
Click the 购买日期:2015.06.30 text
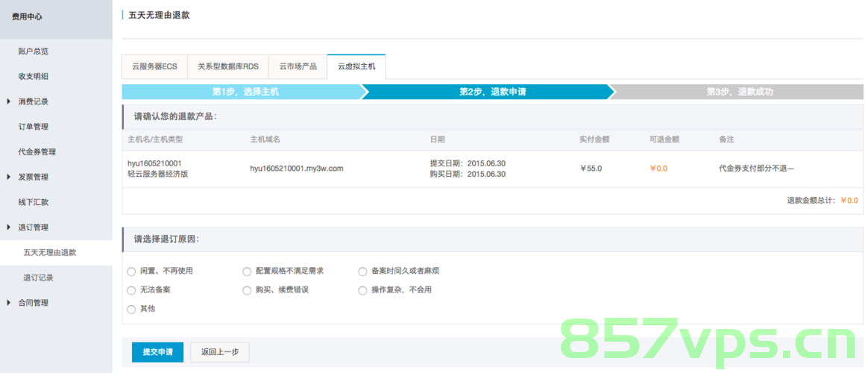pyautogui.click(x=468, y=175)
